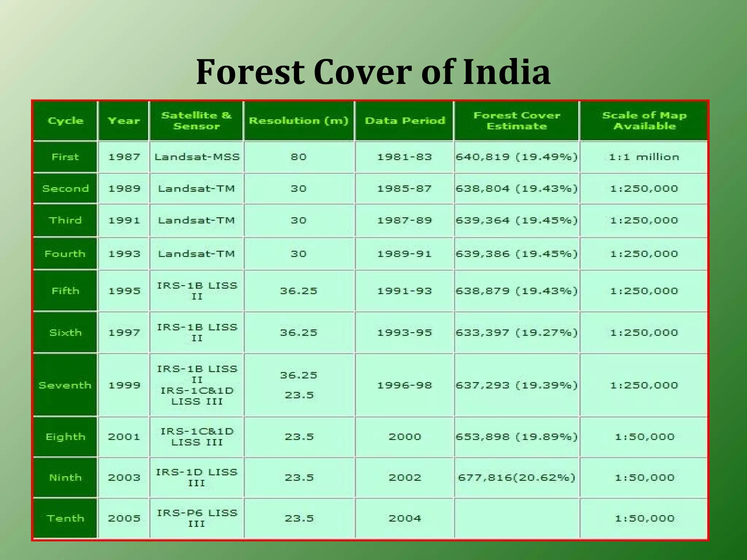The image size is (747, 560).
Task: Click the "Satellite & Sensor" column header
Action: click(197, 121)
